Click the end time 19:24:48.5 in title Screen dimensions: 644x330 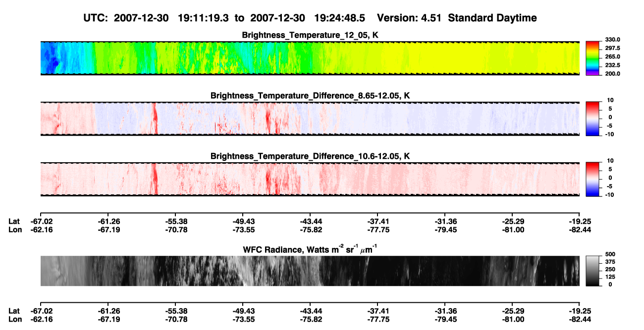click(340, 18)
